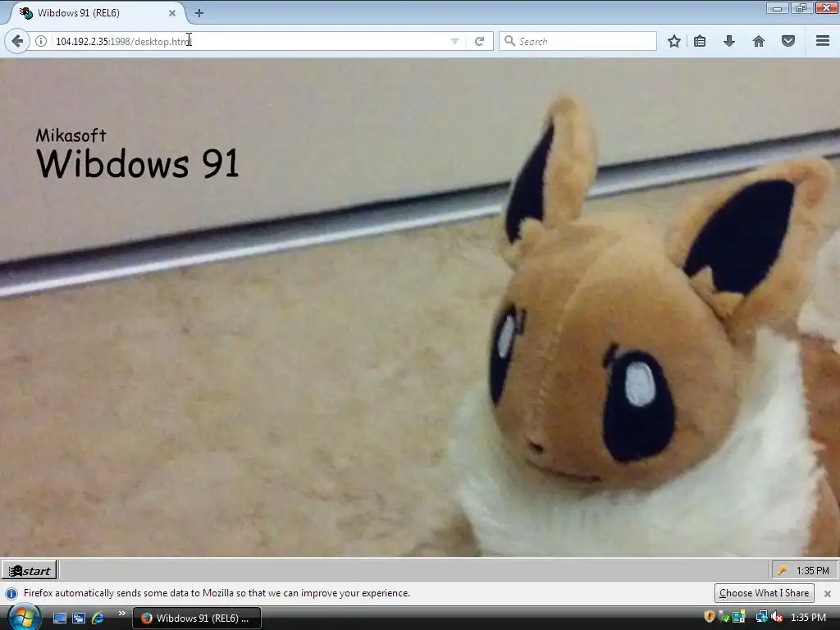Dismiss the Firefox data notification bar
The image size is (840, 630).
(827, 594)
